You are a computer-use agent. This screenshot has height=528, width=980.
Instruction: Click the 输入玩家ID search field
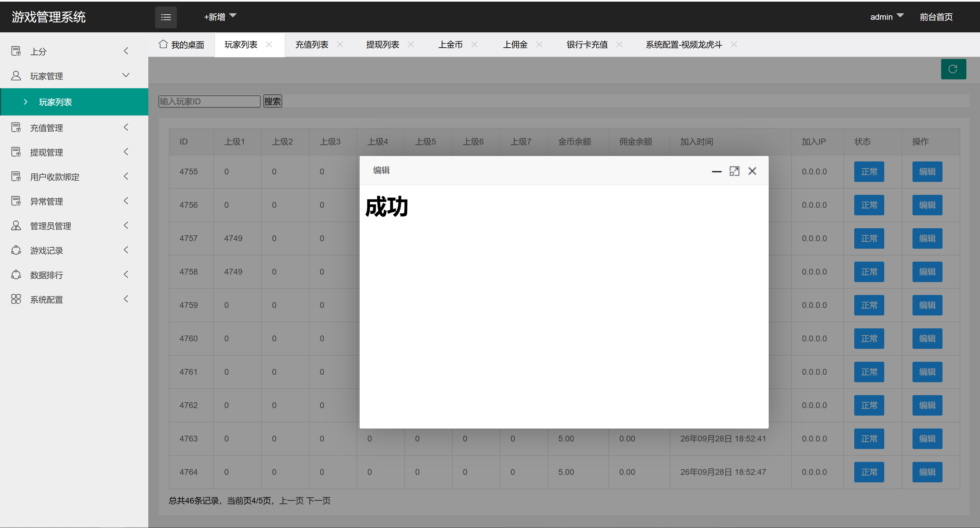(x=209, y=101)
